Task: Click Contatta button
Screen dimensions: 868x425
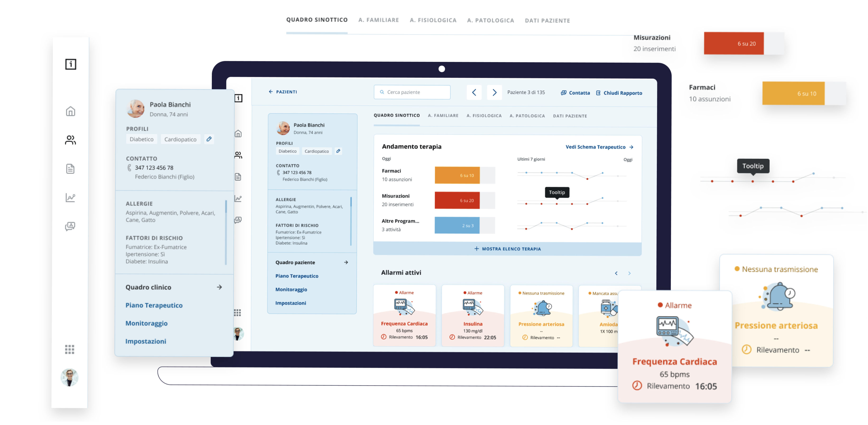Action: point(575,93)
